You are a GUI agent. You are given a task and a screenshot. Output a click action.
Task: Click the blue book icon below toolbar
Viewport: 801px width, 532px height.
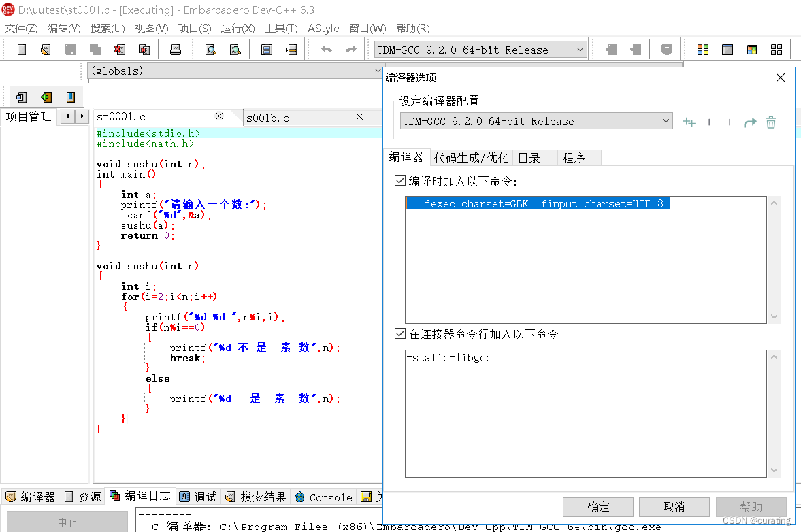[x=71, y=97]
